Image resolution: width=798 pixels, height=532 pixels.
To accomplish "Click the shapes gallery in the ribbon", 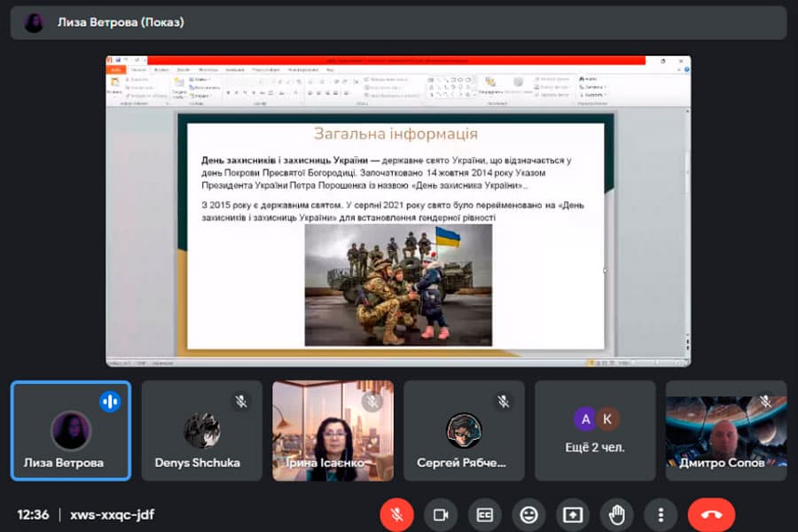I will click(450, 85).
